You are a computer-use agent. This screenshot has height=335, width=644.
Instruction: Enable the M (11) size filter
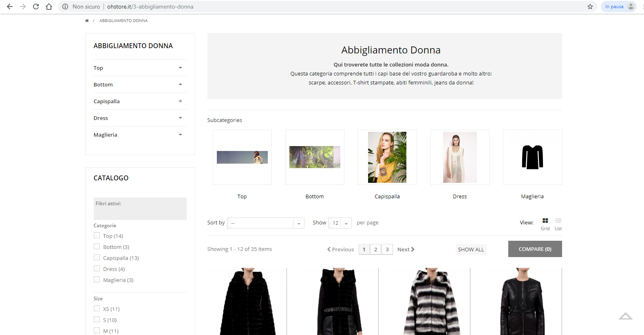pos(97,331)
